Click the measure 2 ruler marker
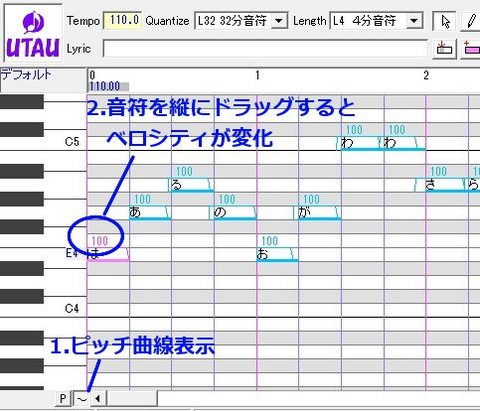 coord(426,75)
